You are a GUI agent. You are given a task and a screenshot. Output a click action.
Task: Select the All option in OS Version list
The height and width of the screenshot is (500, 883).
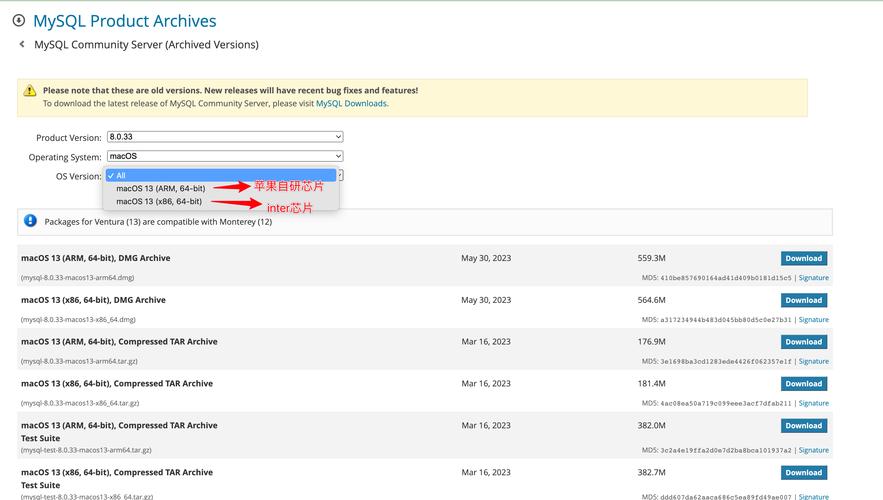coord(121,175)
